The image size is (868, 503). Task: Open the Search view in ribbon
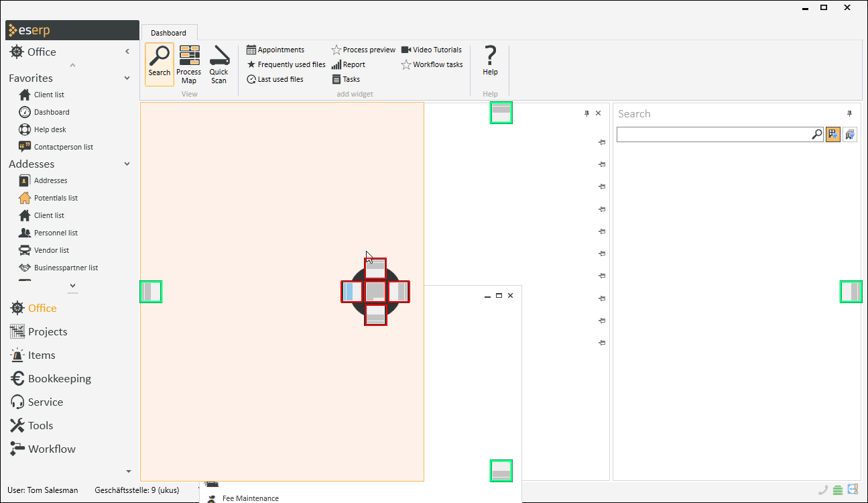(x=160, y=64)
